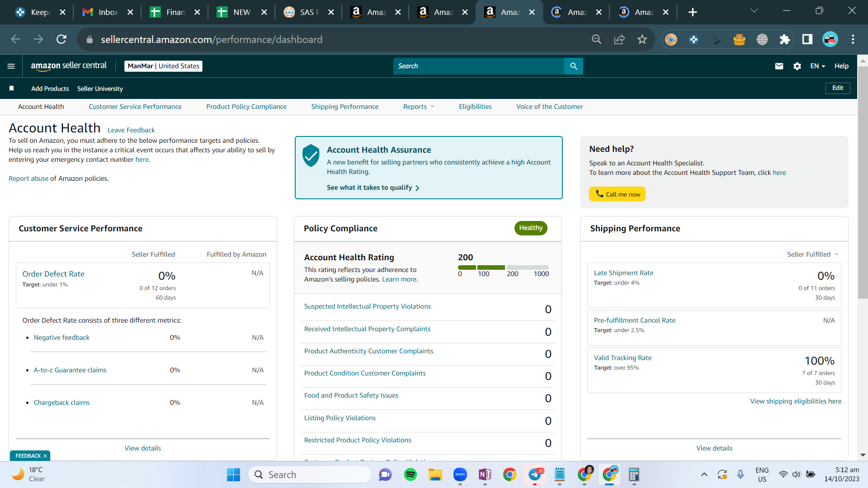Viewport: 868px width, 488px height.
Task: Open Spotify from the taskbar
Action: coord(410,474)
